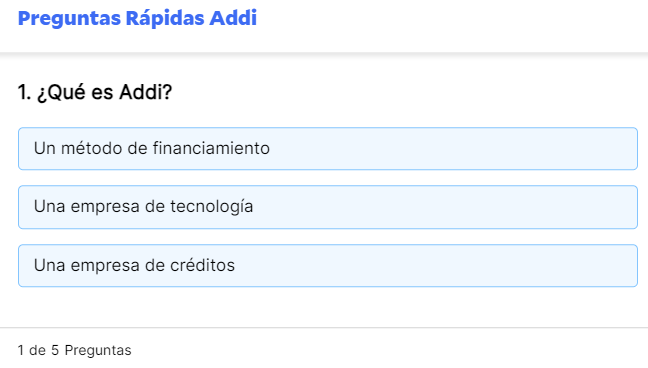Mark the first answer choice for question 1
The height and width of the screenshot is (368, 648).
328,148
